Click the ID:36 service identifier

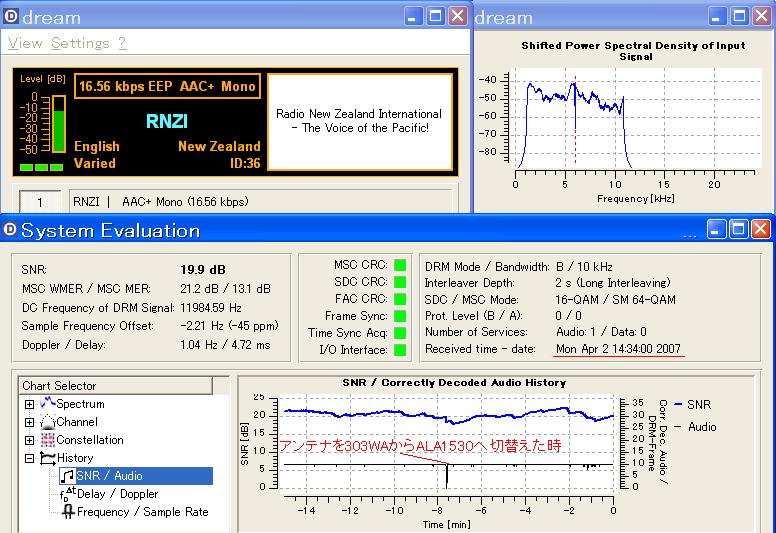[245, 163]
